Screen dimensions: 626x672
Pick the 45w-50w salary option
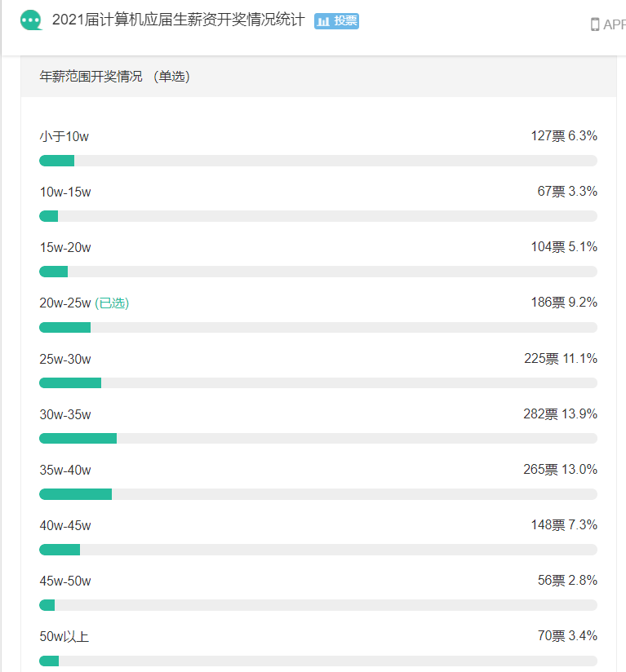[65, 581]
